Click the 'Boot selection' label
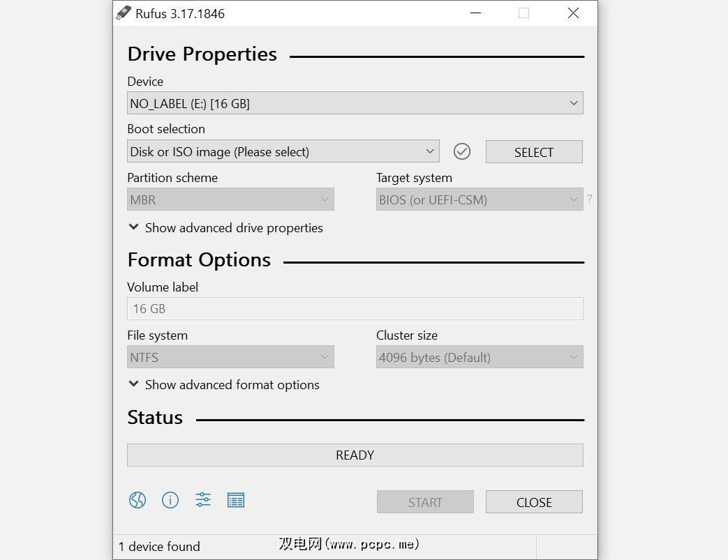Viewport: 728px width, 560px height. (166, 129)
